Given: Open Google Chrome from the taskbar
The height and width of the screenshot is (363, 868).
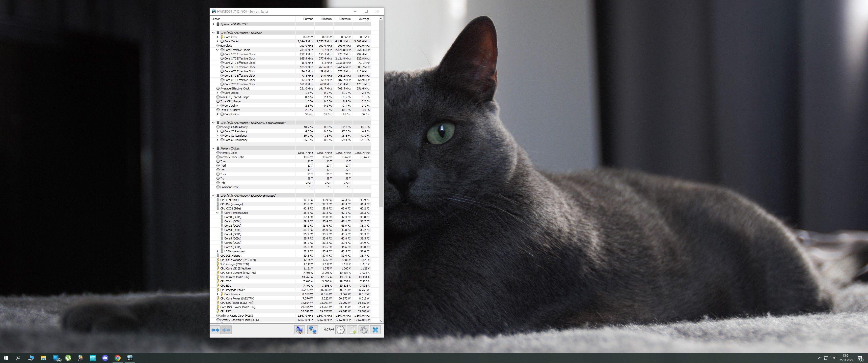Looking at the screenshot, I should click(x=118, y=358).
